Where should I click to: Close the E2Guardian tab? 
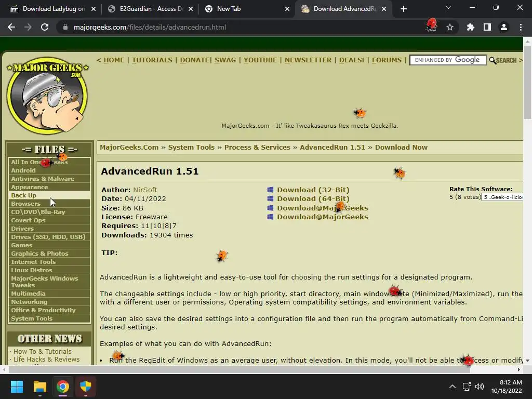191,9
